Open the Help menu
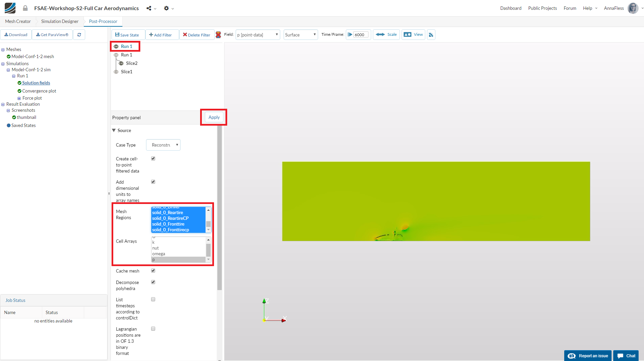The image size is (644, 361). click(x=590, y=8)
